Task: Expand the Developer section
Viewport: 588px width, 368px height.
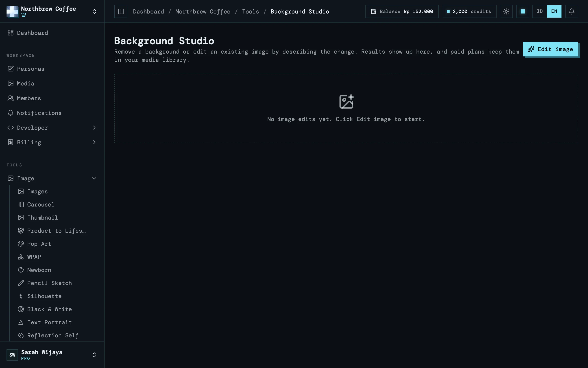Action: (52, 128)
